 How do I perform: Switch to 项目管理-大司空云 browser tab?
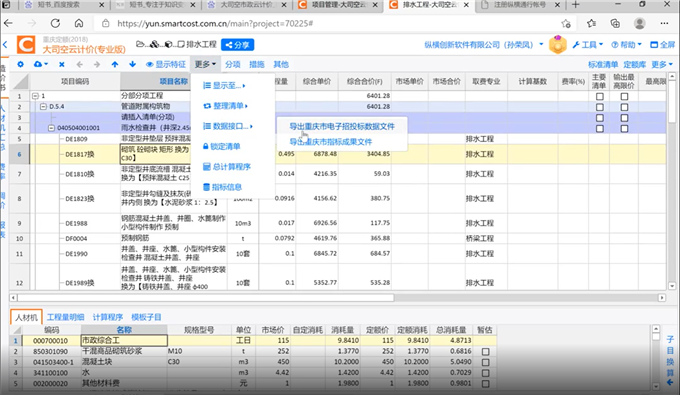coord(339,5)
